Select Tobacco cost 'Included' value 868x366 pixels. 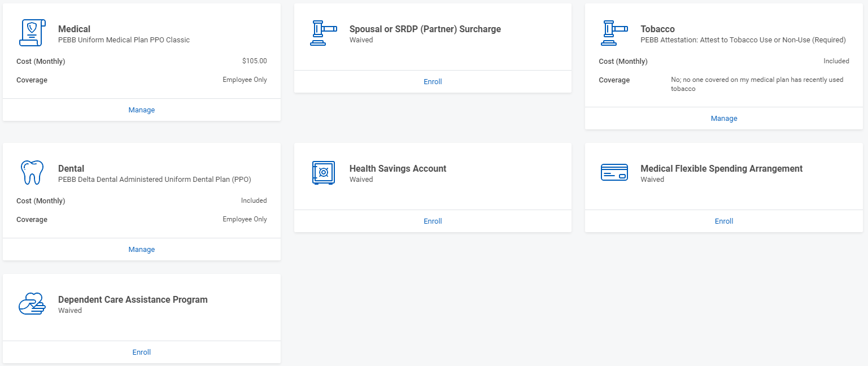pyautogui.click(x=836, y=61)
